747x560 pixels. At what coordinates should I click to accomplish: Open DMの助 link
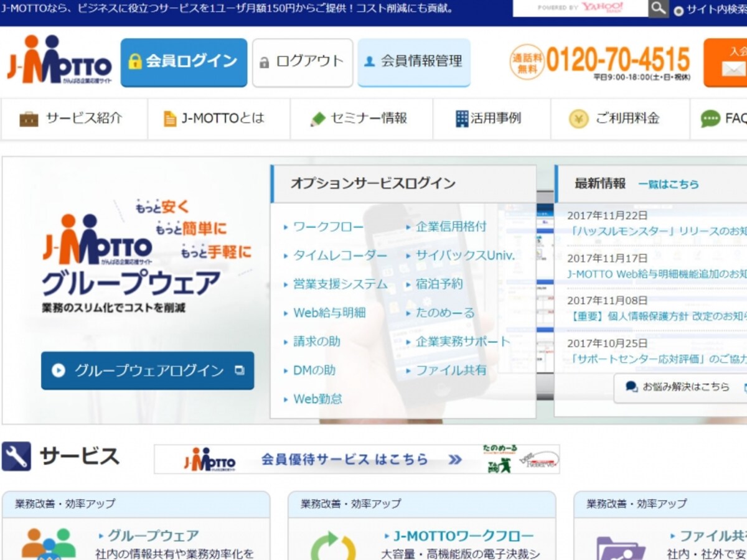pos(314,370)
